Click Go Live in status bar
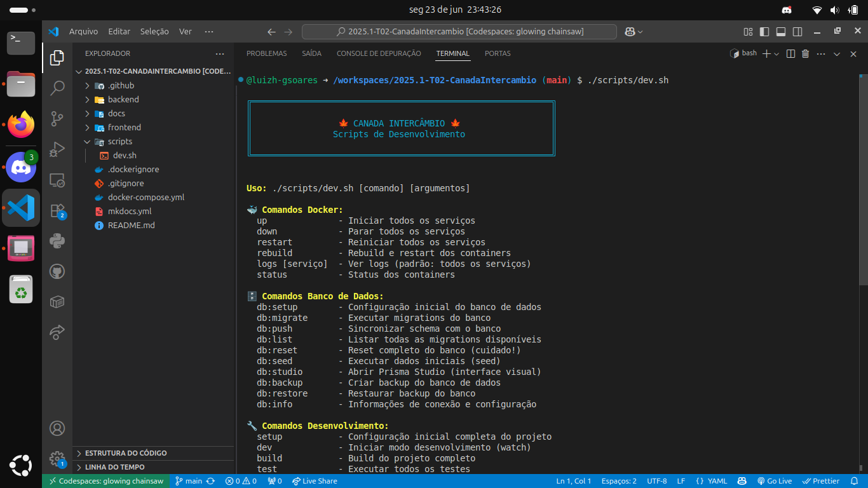Image resolution: width=868 pixels, height=488 pixels. click(x=775, y=481)
